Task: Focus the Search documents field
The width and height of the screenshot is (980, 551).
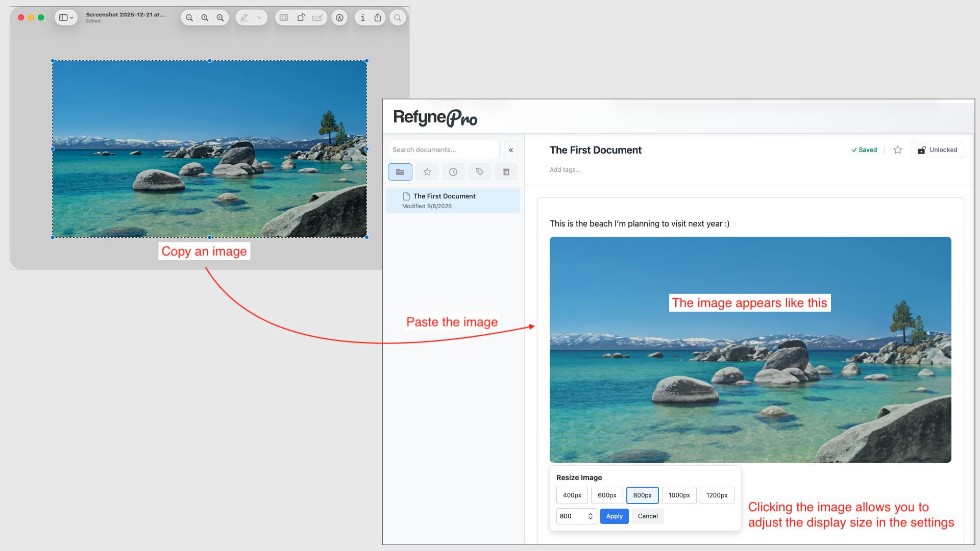Action: pos(444,149)
